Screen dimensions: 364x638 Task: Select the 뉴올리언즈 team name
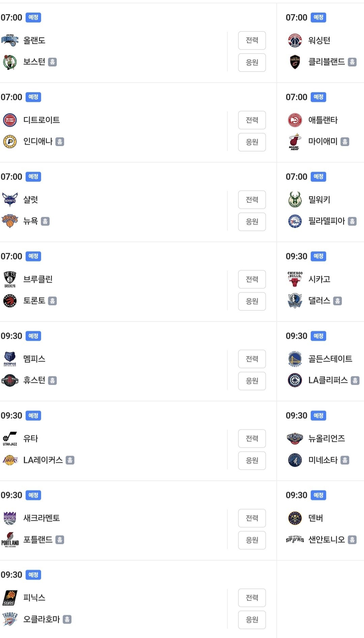[327, 439]
